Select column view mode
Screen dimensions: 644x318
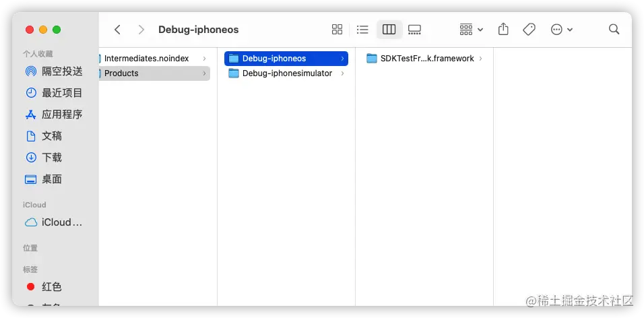pyautogui.click(x=389, y=29)
